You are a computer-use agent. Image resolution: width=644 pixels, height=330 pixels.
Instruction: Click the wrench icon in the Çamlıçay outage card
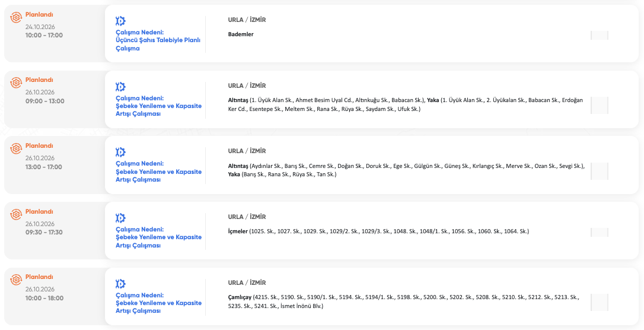tap(120, 284)
